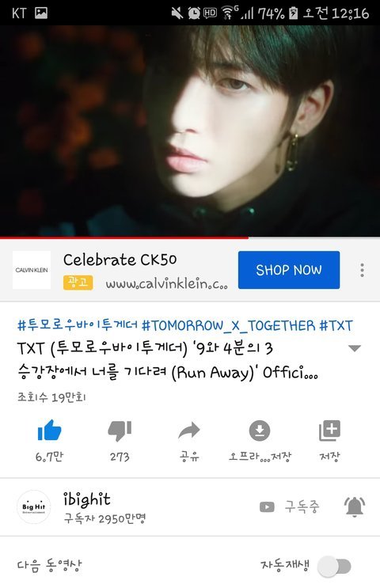Open ad options three-dot menu

pyautogui.click(x=362, y=270)
